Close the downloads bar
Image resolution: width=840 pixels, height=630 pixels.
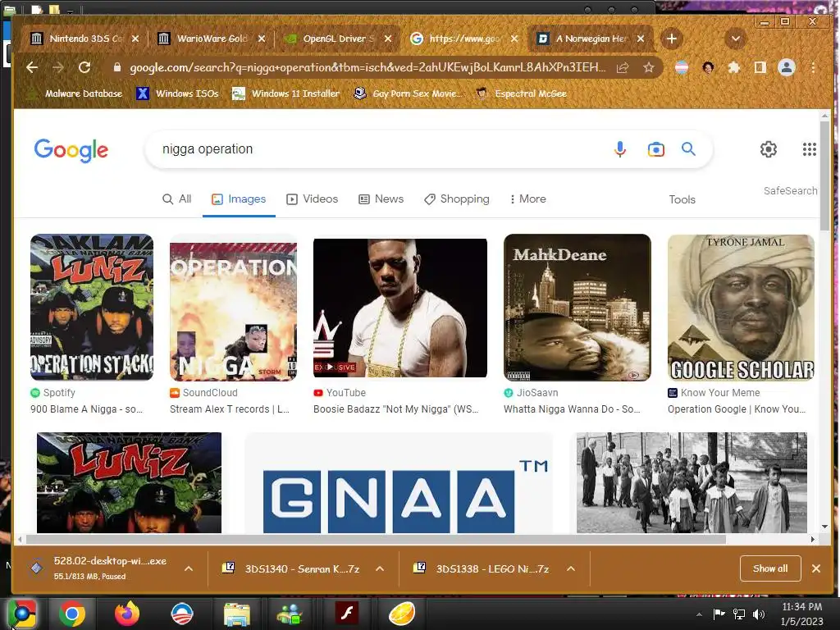[x=816, y=568]
